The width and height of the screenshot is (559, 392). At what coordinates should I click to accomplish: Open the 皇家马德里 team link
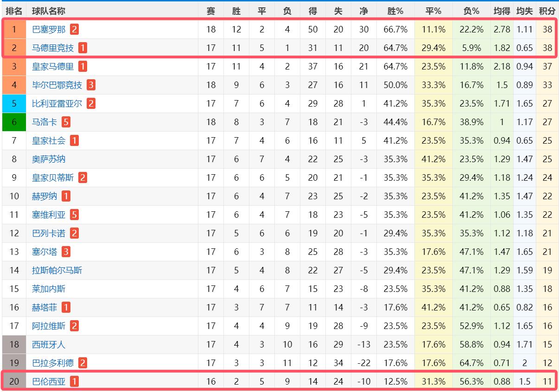(x=53, y=66)
